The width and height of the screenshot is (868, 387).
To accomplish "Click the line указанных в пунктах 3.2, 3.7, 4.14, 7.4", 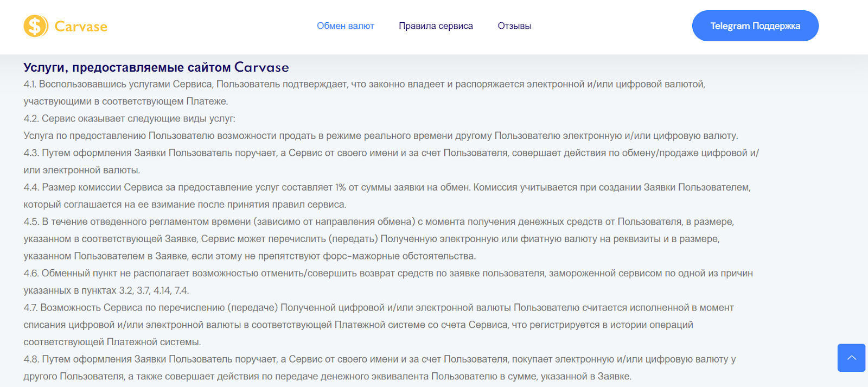I will (x=106, y=290).
